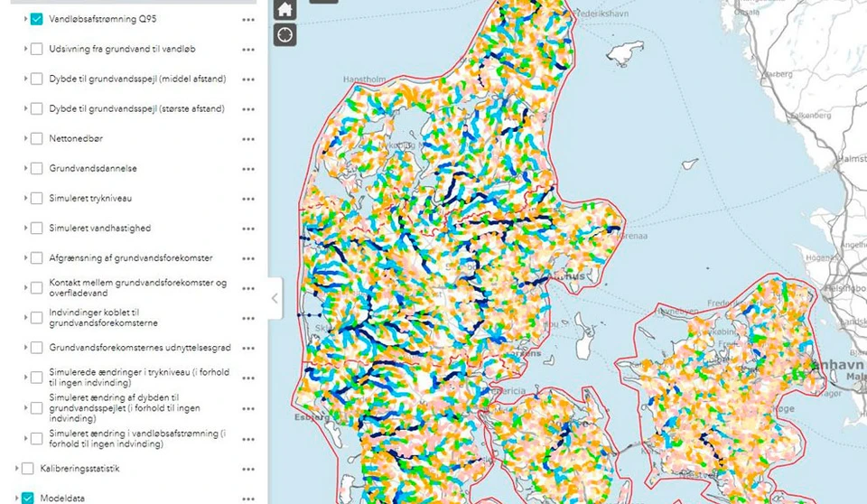The height and width of the screenshot is (504, 867).
Task: Expand the Kalibreringsstatistik group
Action: [16, 469]
